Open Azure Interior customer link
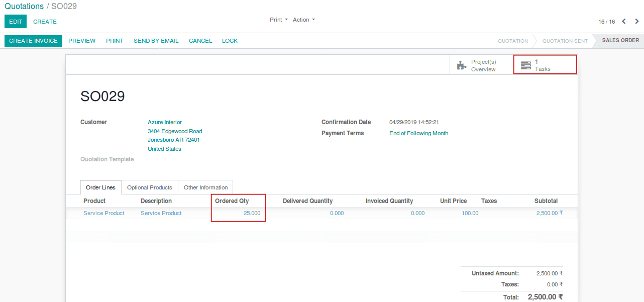 point(165,122)
